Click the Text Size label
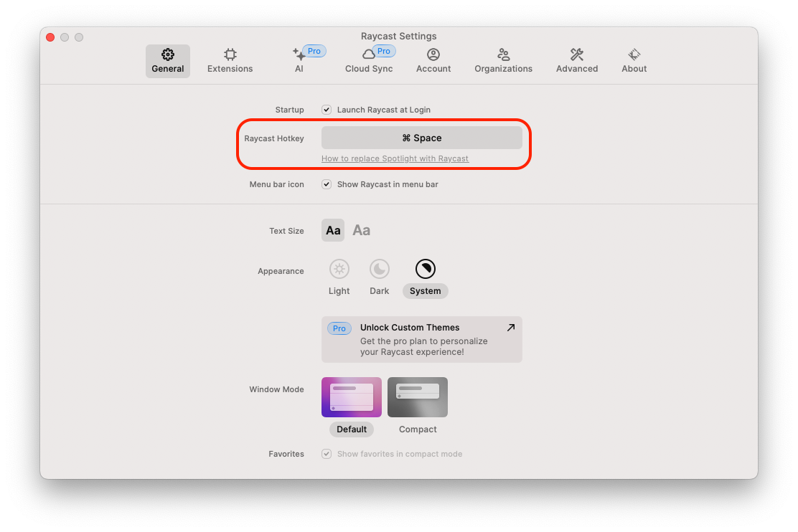This screenshot has height=532, width=798. [286, 231]
